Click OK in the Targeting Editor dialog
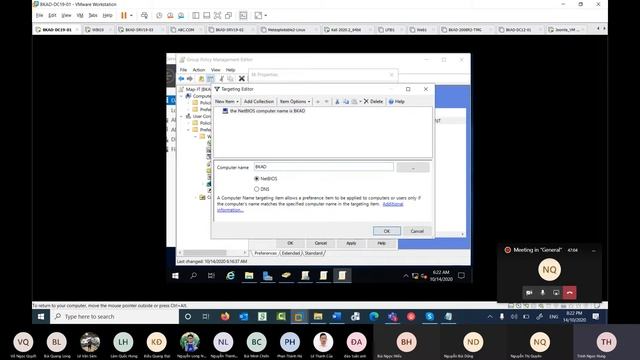Image resolution: width=640 pixels, height=360 pixels. (387, 231)
